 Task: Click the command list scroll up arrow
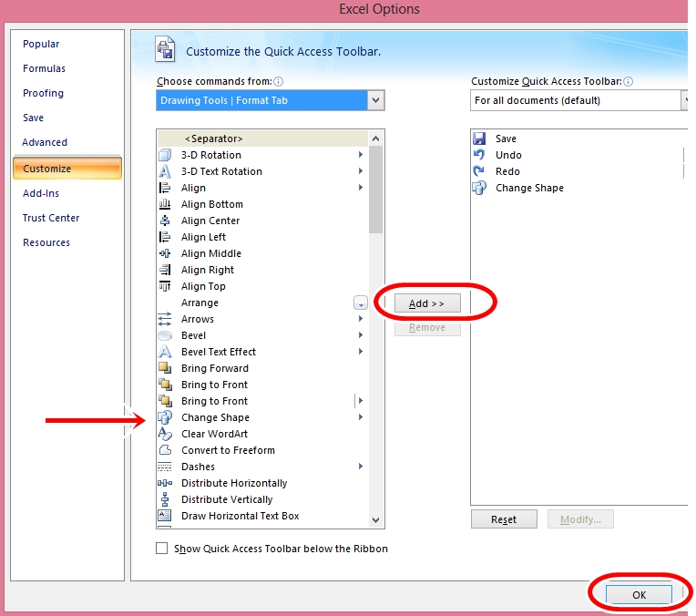376,139
